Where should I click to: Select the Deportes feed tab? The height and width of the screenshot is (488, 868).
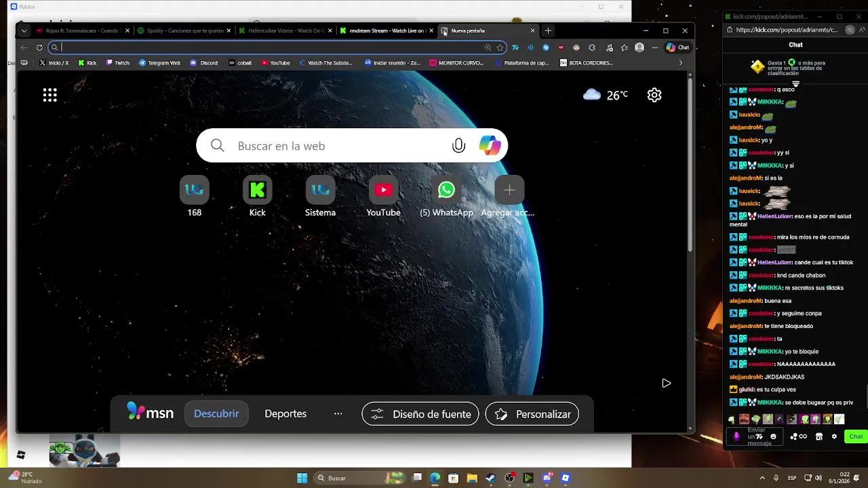[x=285, y=413]
